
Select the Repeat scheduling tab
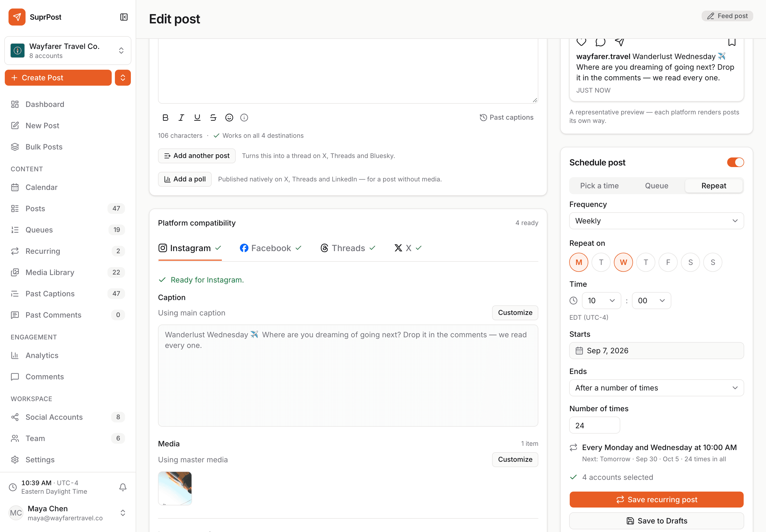[714, 186]
